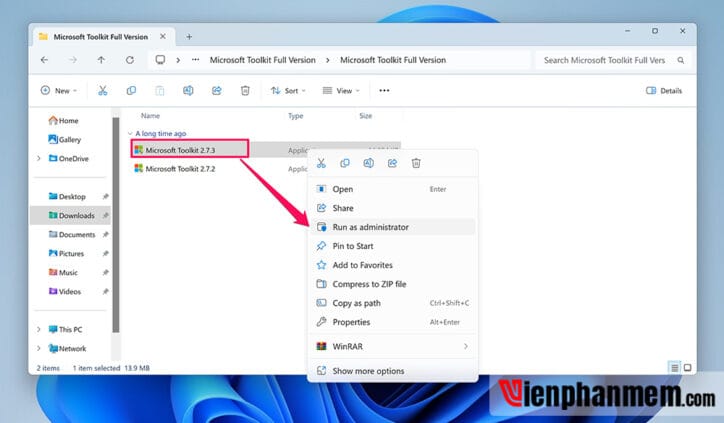This screenshot has width=724, height=423.
Task: Expand the This PC tree node
Action: pyautogui.click(x=39, y=329)
